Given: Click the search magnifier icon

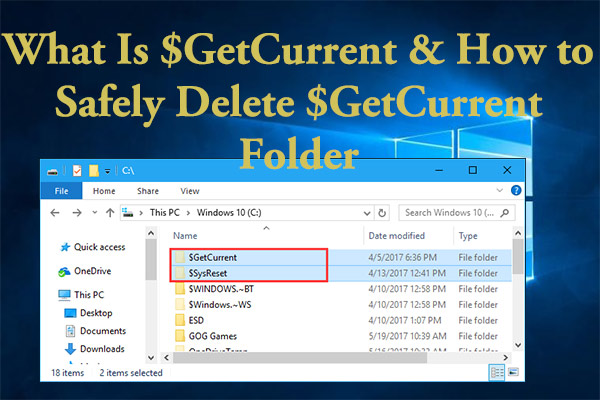Looking at the screenshot, I should (x=505, y=213).
